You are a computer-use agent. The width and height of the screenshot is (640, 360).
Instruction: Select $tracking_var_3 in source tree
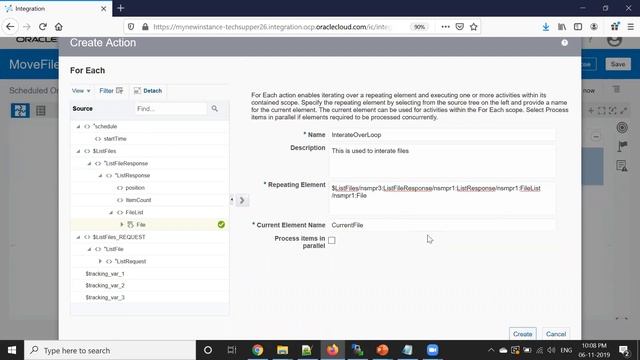coord(105,298)
